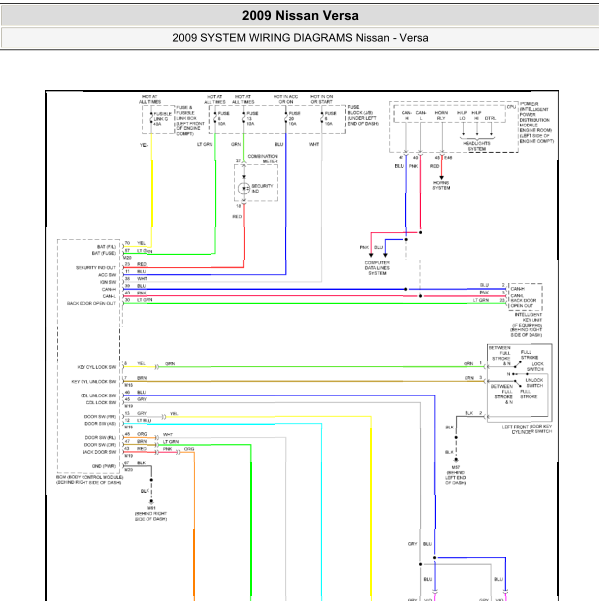Screen dimensions: 599x601
Task: Click the "FUSE BLOCK (J/B)" caption
Action: [x=360, y=110]
